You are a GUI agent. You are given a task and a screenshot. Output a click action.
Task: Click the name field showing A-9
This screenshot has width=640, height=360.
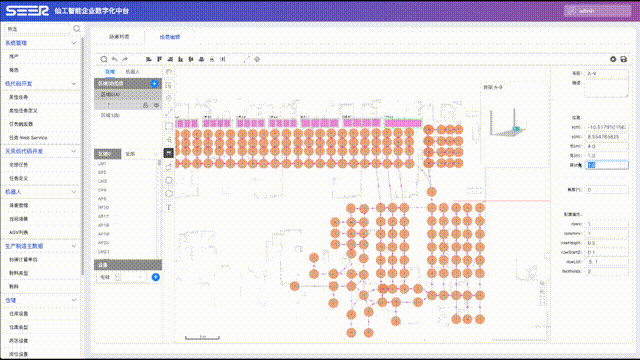coord(607,74)
